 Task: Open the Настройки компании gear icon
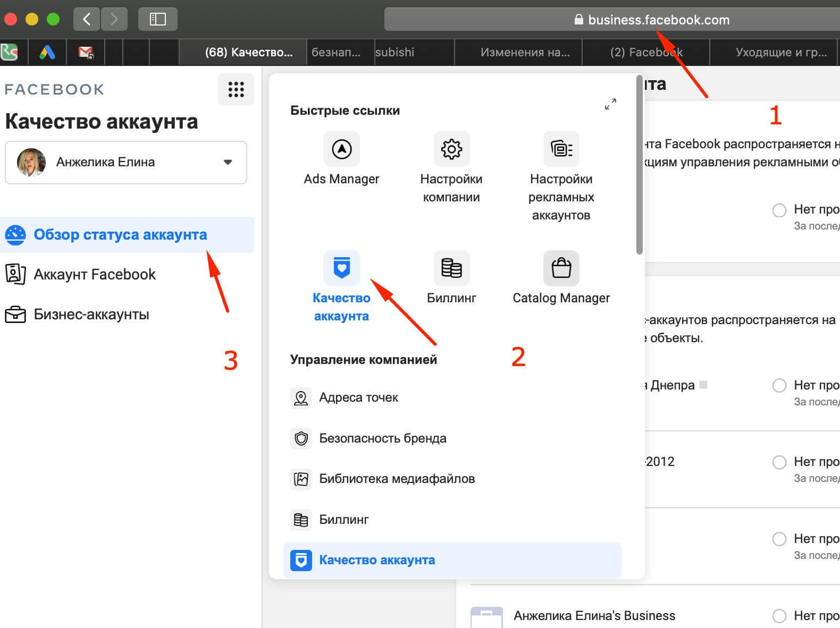pos(451,149)
